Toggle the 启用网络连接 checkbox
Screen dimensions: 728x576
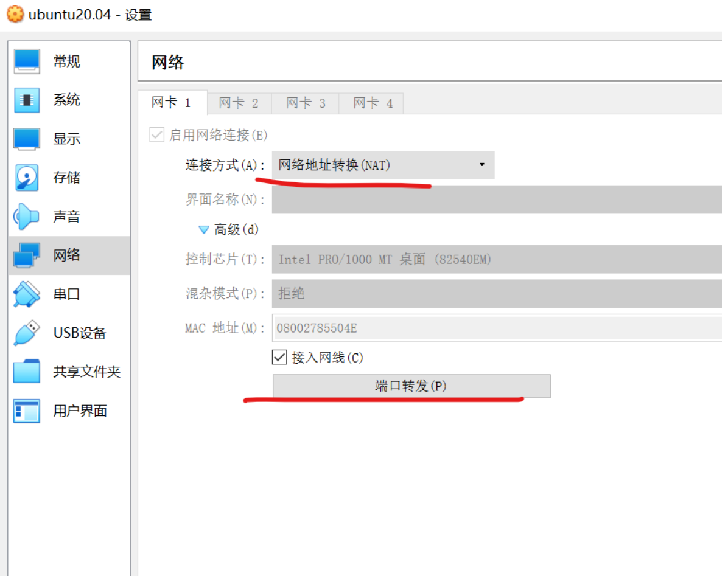click(x=157, y=135)
